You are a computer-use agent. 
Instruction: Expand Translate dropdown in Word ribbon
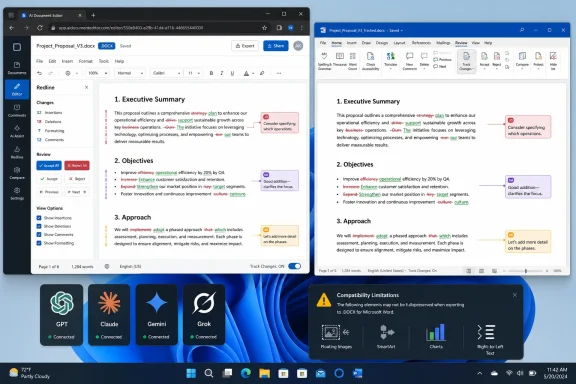point(390,69)
